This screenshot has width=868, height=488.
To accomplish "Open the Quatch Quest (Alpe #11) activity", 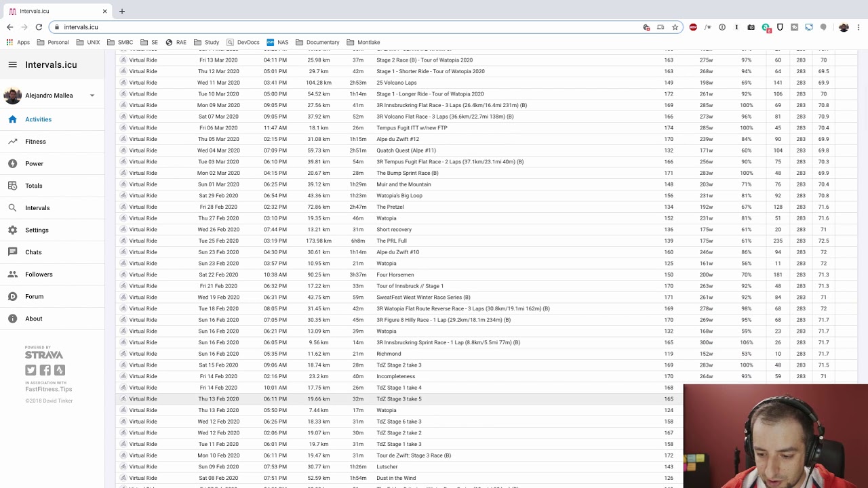I will pyautogui.click(x=406, y=150).
